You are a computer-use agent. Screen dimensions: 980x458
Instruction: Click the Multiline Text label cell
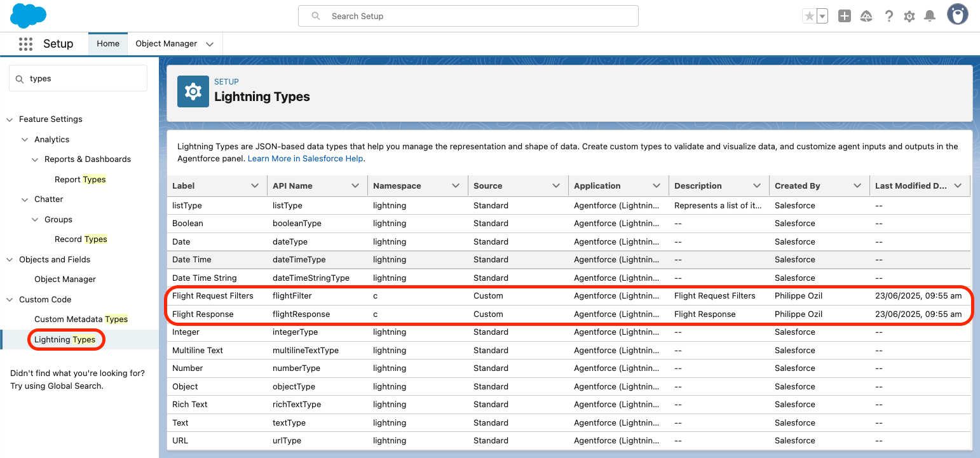click(x=198, y=351)
